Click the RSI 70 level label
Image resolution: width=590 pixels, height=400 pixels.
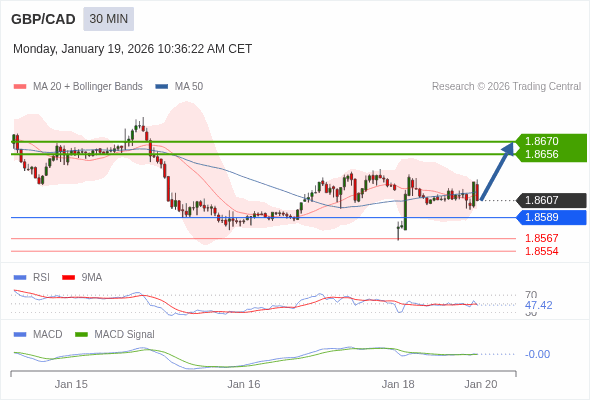(531, 295)
